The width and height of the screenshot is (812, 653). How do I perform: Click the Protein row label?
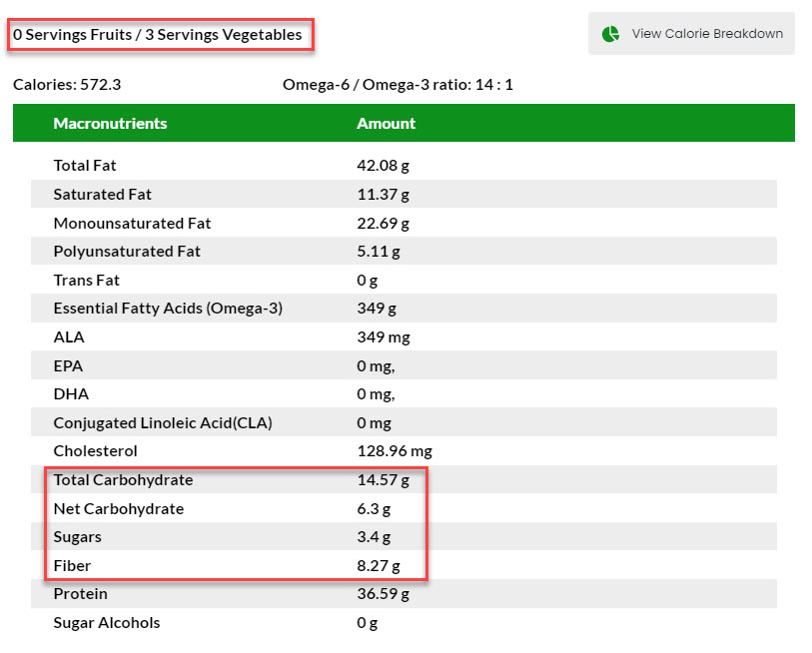coord(81,594)
